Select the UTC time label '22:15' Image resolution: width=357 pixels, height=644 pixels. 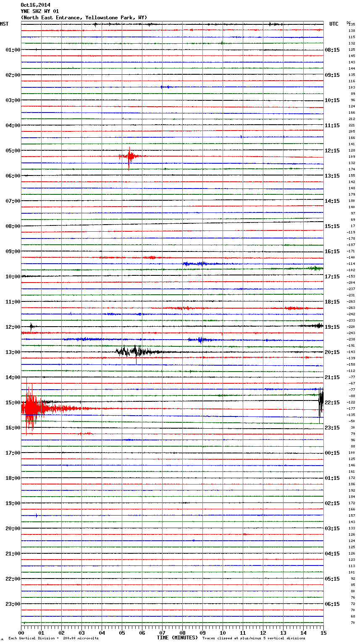(332, 403)
